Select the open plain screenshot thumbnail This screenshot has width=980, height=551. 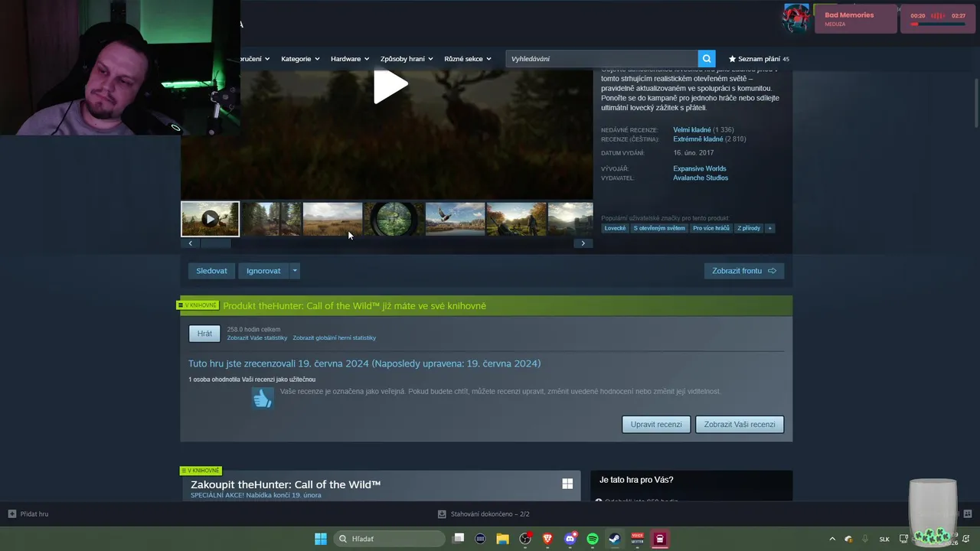[332, 219]
